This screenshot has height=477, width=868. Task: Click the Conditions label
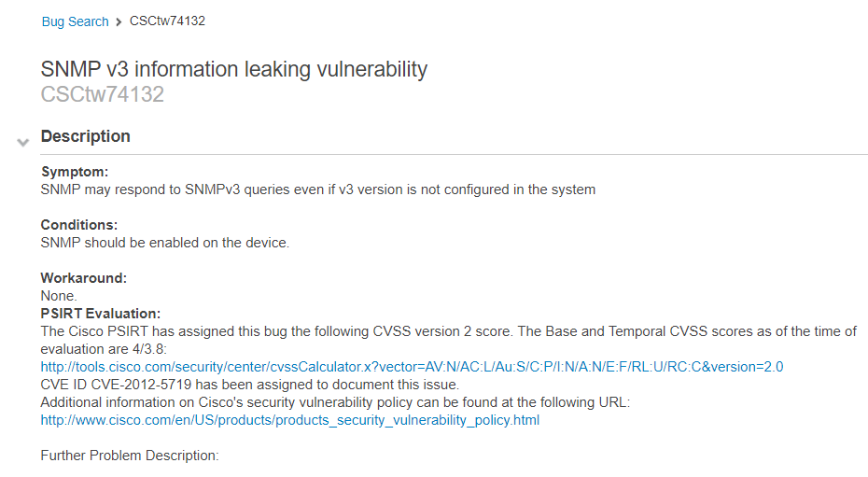pos(79,225)
